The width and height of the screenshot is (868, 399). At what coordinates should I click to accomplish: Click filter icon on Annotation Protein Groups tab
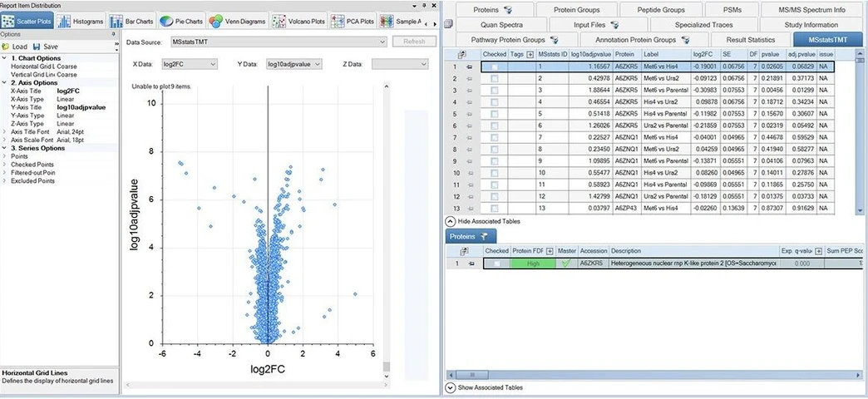tap(685, 40)
